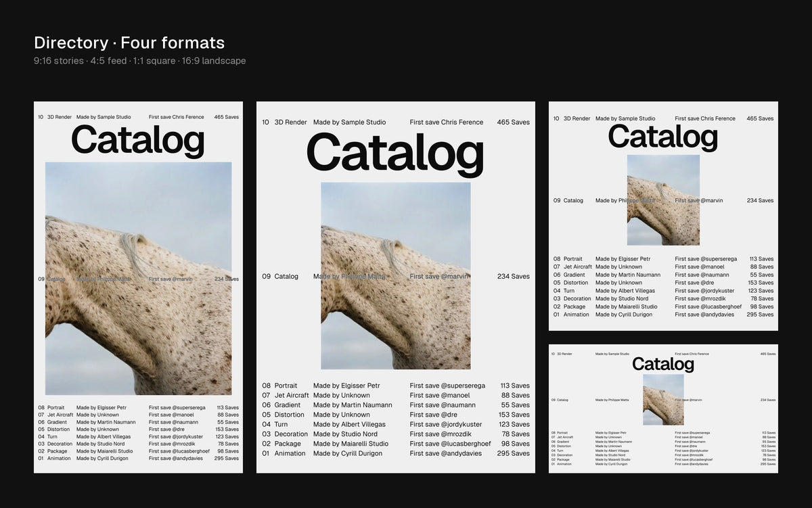
Task: Click "First save @manoel" in the 1:1 square poster
Action: [x=700, y=267]
